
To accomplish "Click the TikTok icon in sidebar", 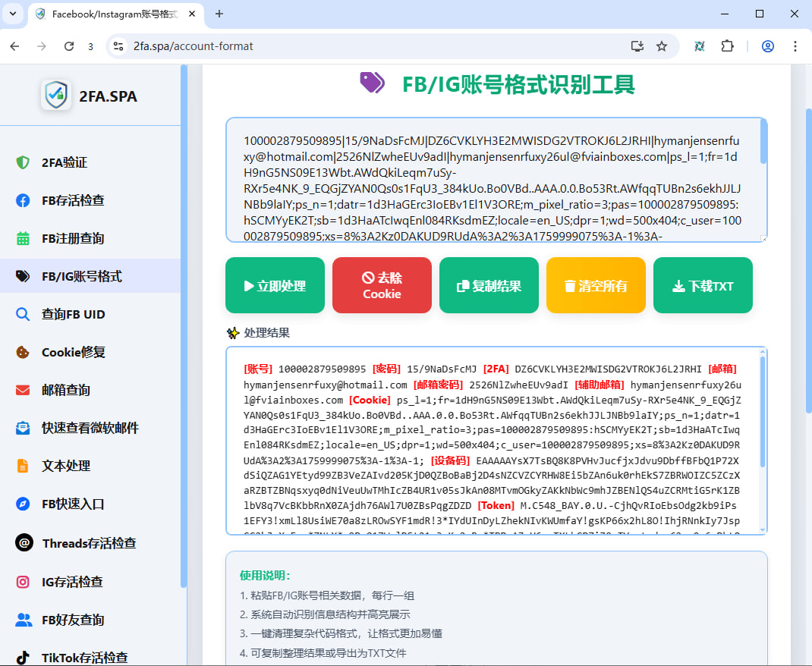I will point(23,658).
